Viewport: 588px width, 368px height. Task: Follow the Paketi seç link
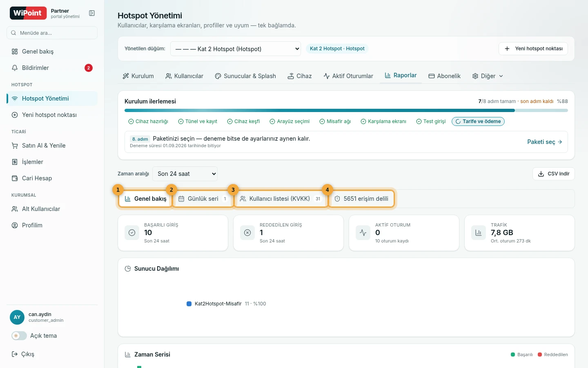coord(545,142)
